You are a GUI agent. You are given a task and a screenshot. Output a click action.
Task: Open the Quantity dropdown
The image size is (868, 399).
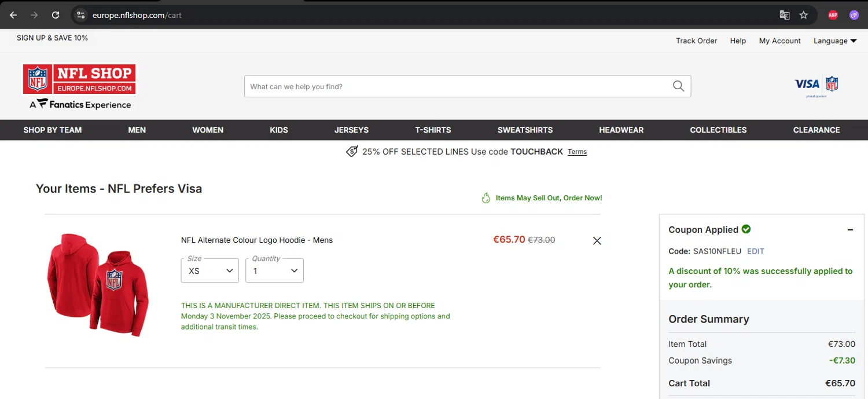[x=274, y=270]
